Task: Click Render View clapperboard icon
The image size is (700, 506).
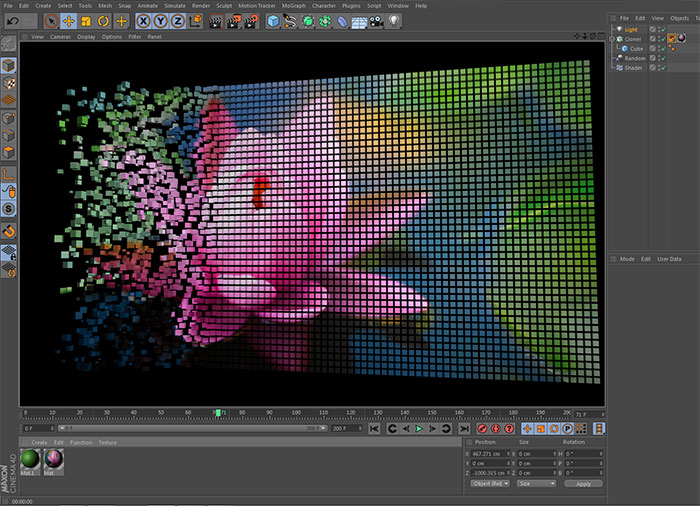Action: tap(216, 21)
